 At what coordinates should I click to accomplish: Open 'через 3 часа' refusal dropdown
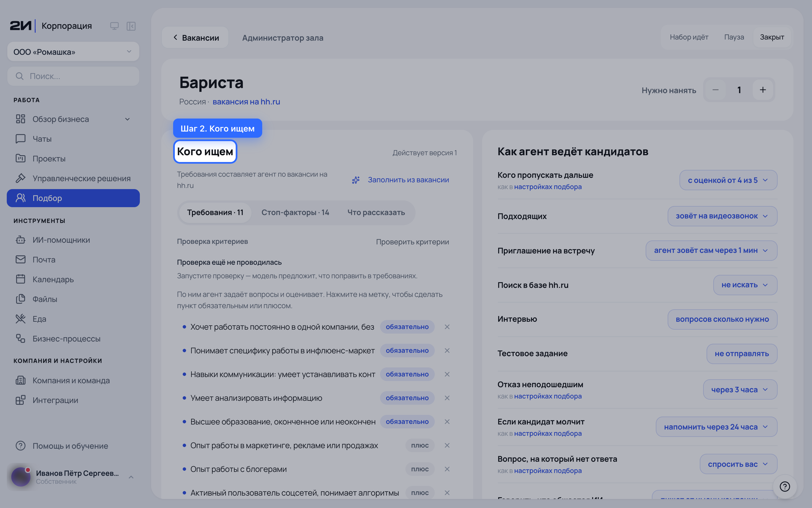740,390
